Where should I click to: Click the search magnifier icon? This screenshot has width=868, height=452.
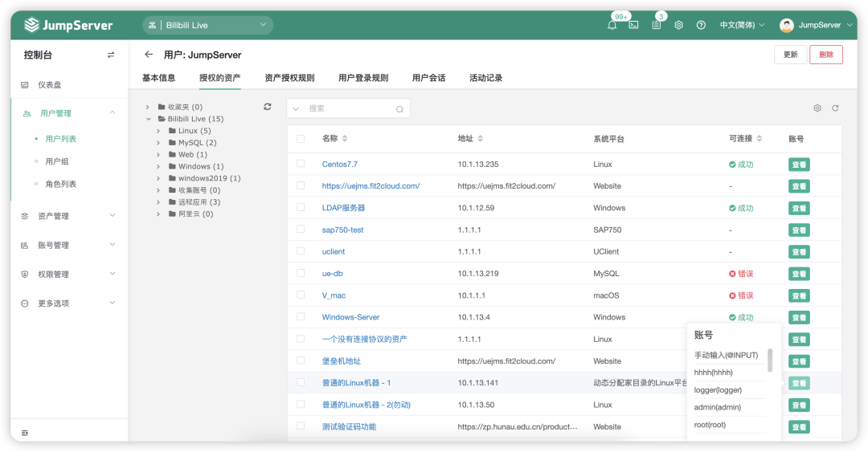tap(399, 109)
